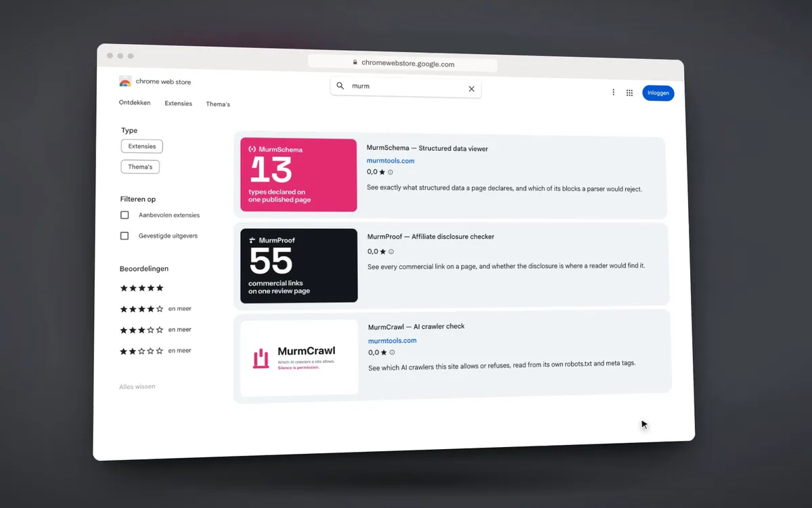Click the chromewebstore.google.com address bar
The height and width of the screenshot is (508, 812).
pyautogui.click(x=403, y=63)
